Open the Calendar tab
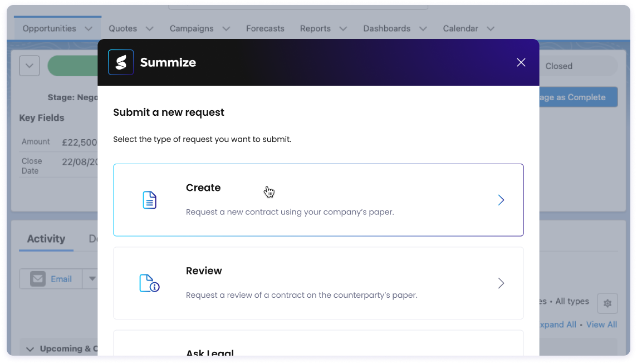 (x=460, y=28)
